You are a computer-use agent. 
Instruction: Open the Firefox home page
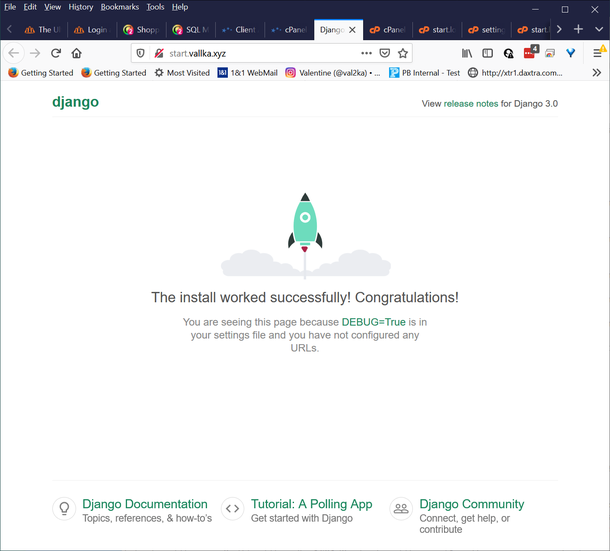click(77, 53)
